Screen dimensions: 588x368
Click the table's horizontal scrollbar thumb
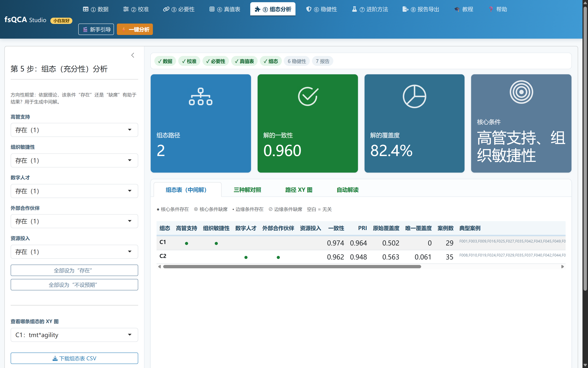(292, 267)
